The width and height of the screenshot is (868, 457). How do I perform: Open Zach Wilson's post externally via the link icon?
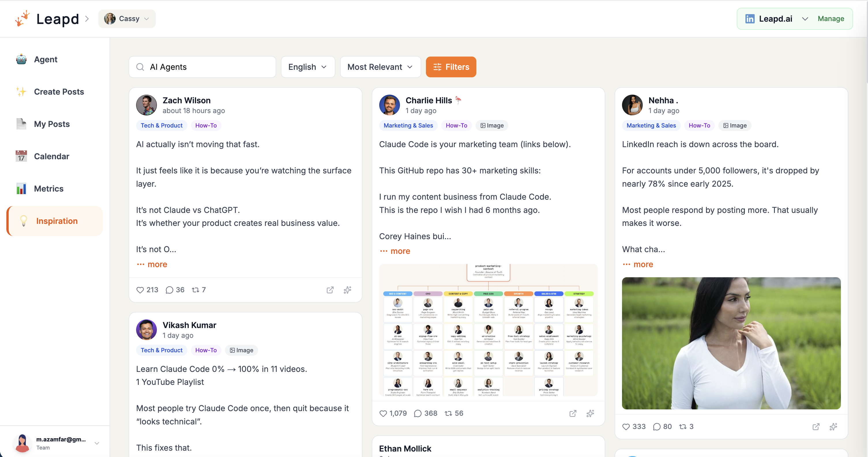[330, 290]
